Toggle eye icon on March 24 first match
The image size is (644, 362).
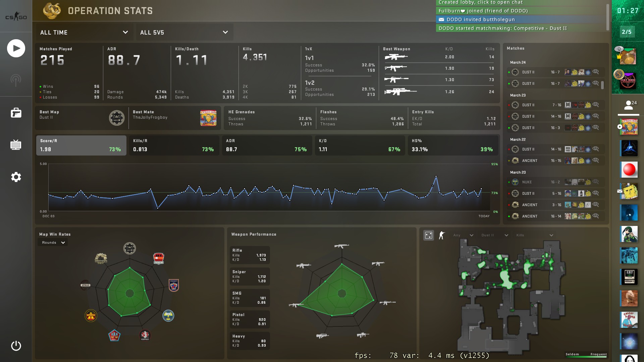click(596, 72)
